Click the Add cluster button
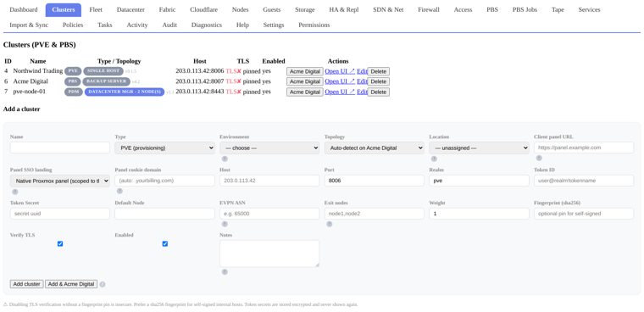This screenshot has width=644, height=312. click(x=26, y=284)
